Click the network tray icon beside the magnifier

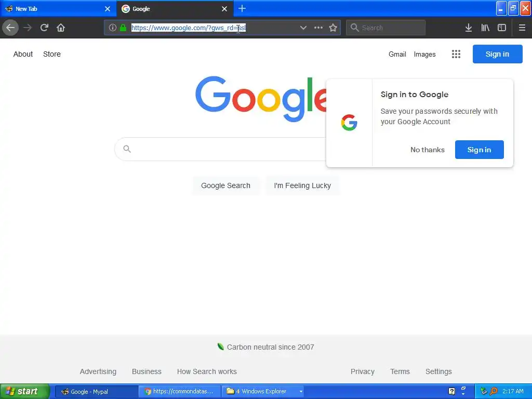pyautogui.click(x=484, y=391)
